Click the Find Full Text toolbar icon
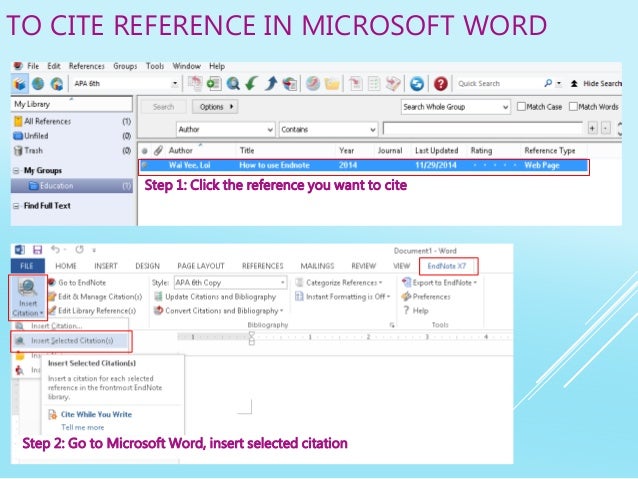 [x=290, y=83]
